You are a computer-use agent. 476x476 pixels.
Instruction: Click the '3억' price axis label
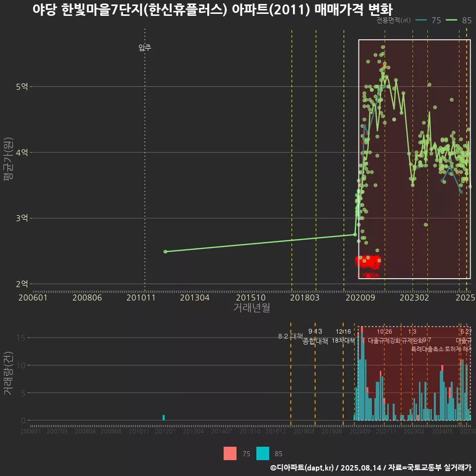point(22,218)
